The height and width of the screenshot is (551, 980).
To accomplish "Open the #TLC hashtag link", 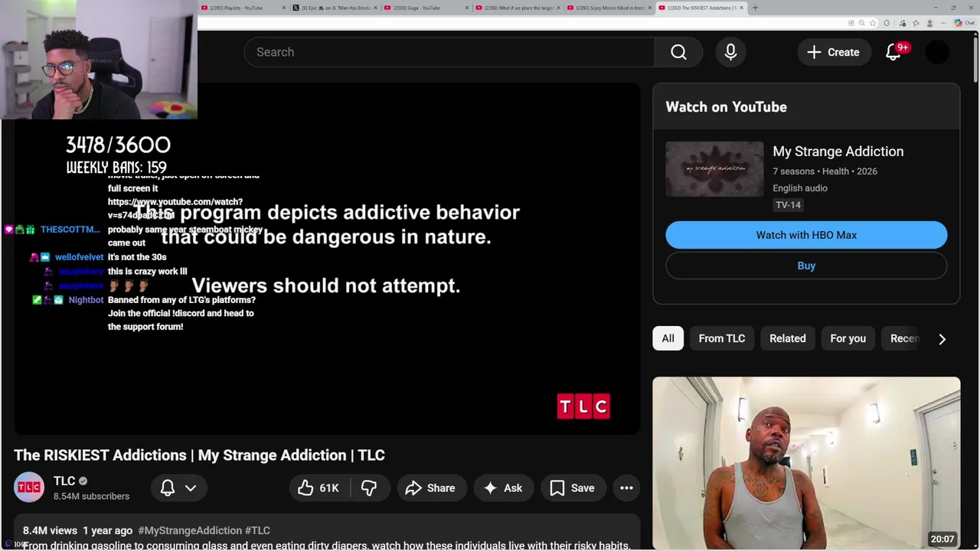I will coord(257,530).
